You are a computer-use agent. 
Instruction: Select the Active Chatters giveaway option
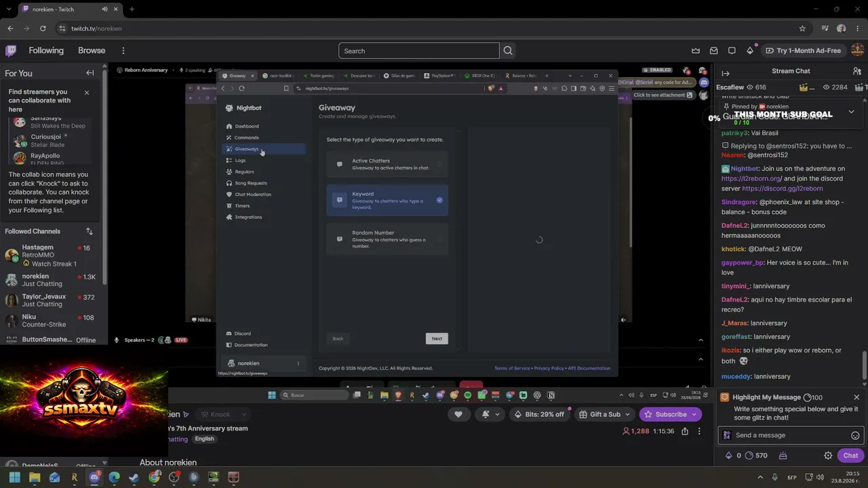tap(387, 164)
